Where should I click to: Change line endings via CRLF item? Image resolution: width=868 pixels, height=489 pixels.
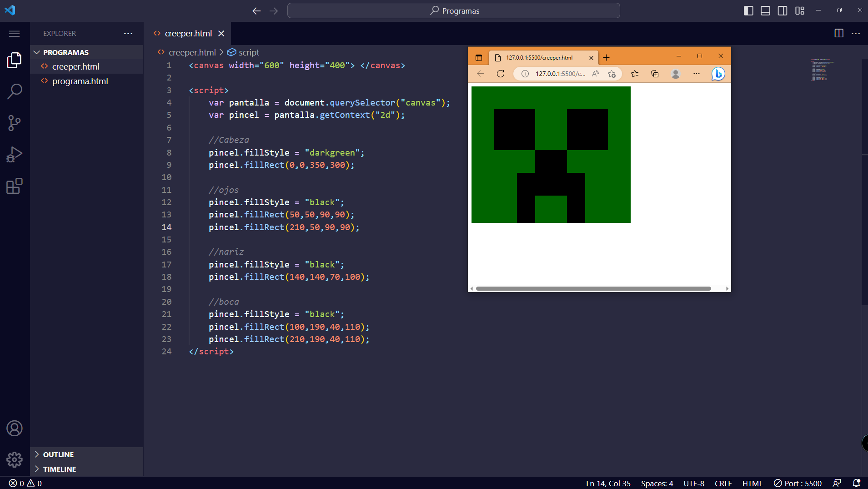click(723, 484)
